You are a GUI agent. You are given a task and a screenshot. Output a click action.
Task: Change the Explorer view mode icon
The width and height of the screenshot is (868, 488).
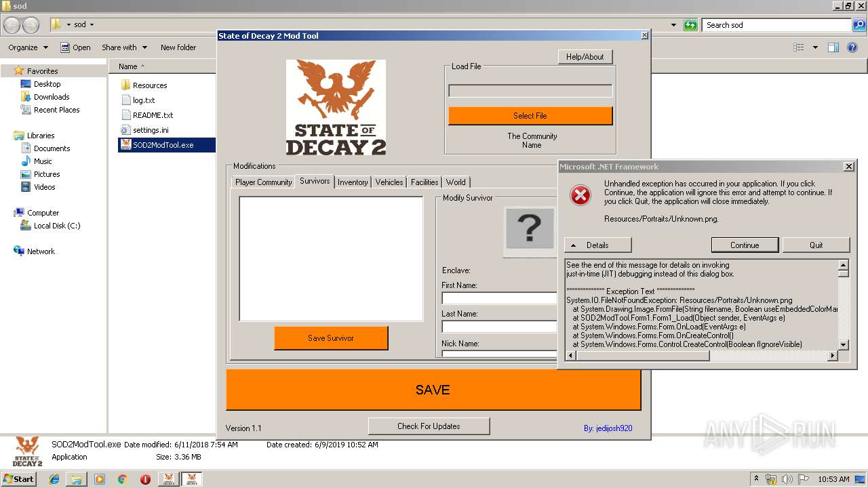[799, 47]
